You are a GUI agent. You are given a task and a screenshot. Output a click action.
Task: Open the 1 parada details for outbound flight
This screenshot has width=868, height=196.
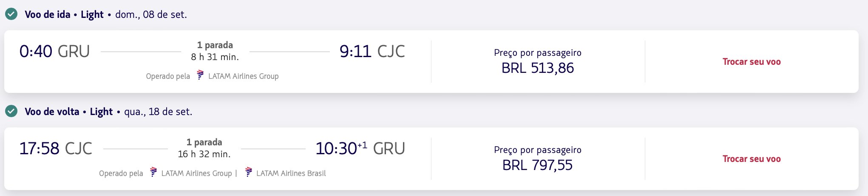[x=215, y=45]
